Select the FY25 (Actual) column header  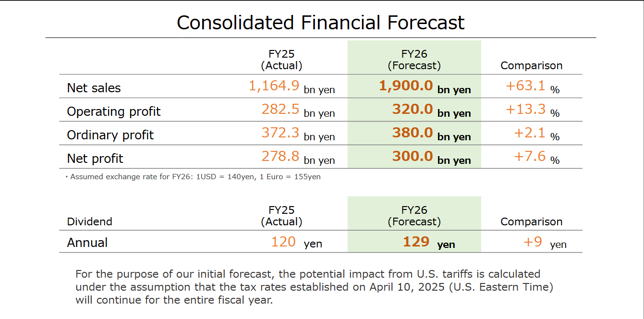click(x=281, y=60)
